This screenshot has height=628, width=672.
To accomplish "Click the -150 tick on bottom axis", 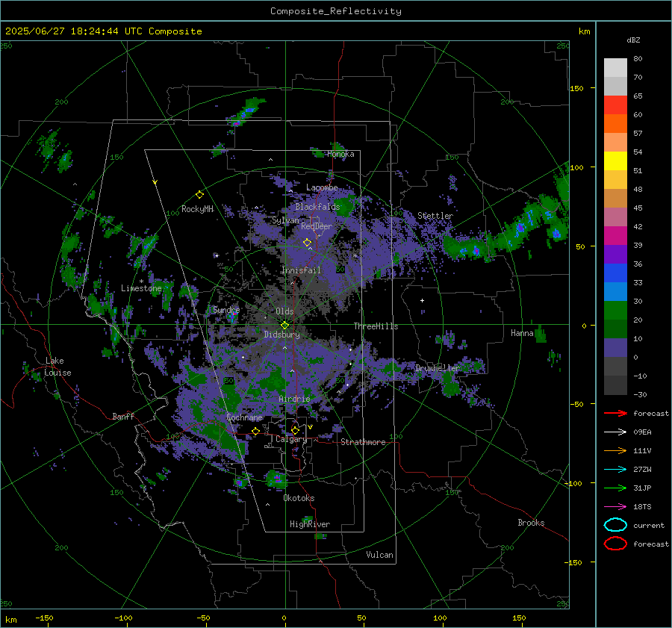I will 44,618.
